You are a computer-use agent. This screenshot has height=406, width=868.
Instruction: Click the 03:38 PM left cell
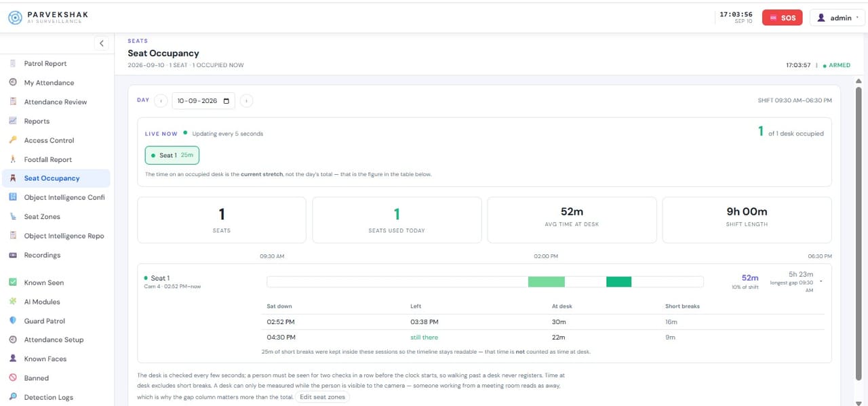click(x=425, y=322)
